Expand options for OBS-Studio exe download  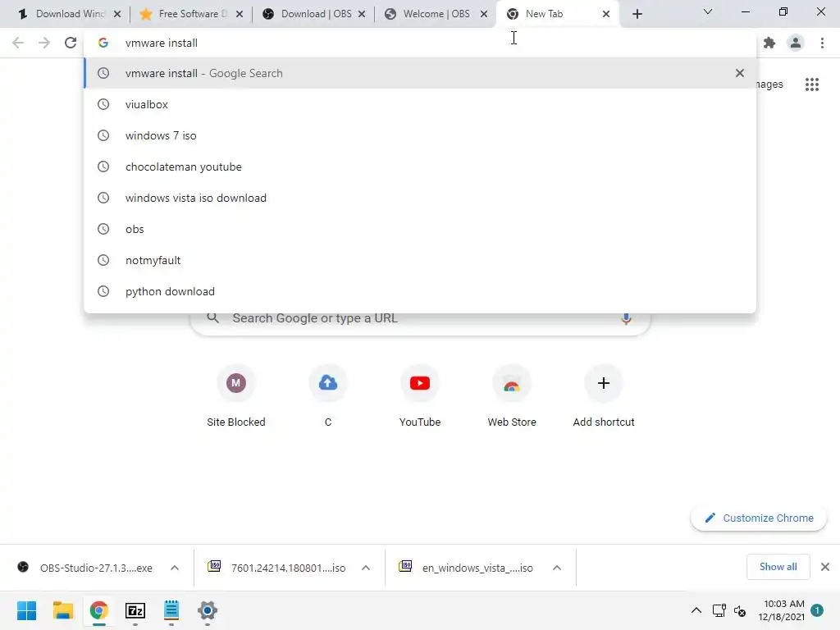tap(175, 568)
